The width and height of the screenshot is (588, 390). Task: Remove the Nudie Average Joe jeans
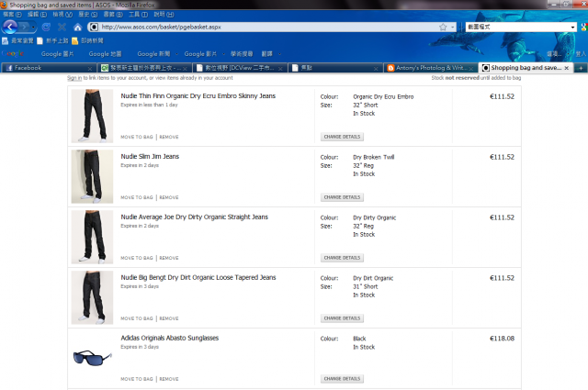coord(169,258)
